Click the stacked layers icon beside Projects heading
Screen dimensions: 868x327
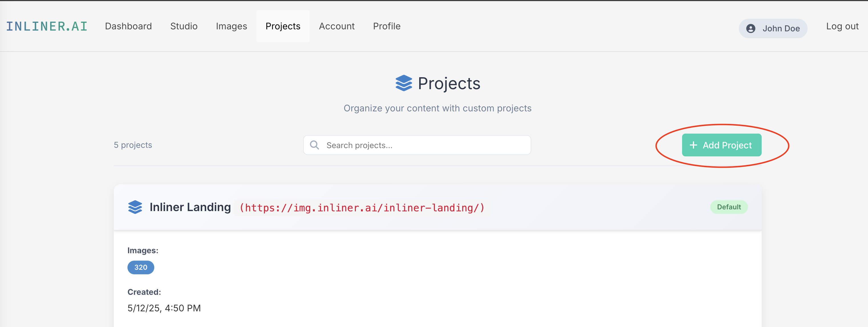(404, 83)
